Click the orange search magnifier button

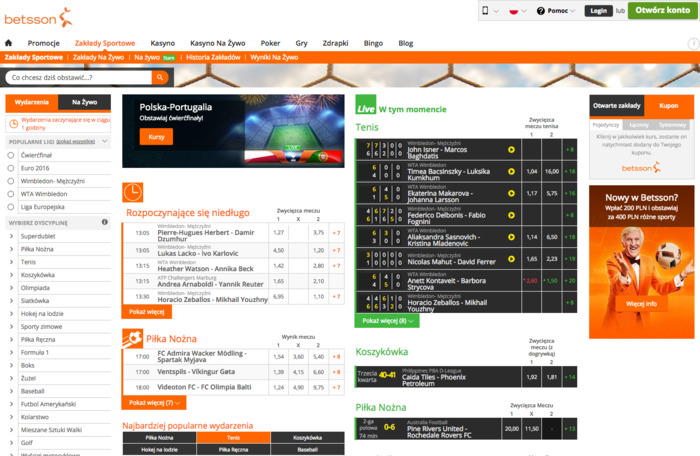[x=160, y=77]
